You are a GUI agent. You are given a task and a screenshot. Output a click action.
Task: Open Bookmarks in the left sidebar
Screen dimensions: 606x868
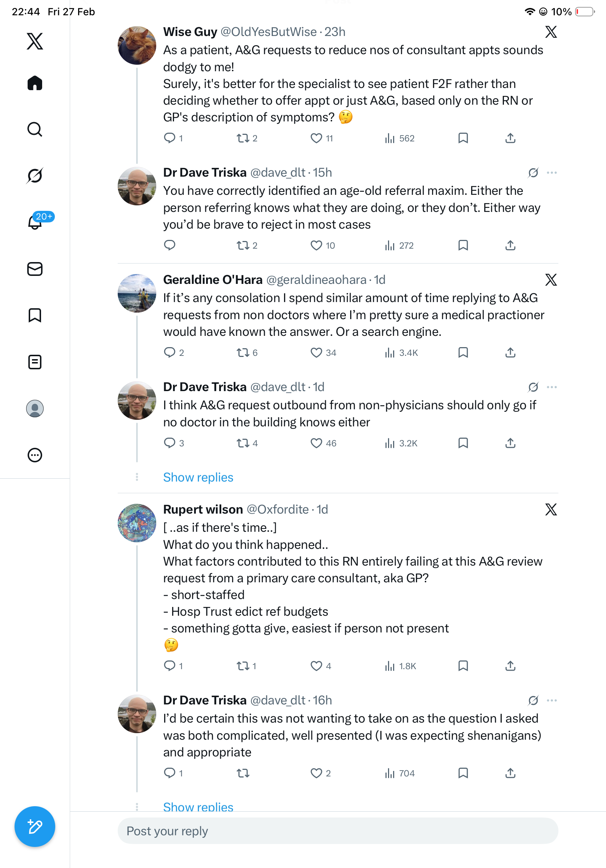(x=35, y=315)
